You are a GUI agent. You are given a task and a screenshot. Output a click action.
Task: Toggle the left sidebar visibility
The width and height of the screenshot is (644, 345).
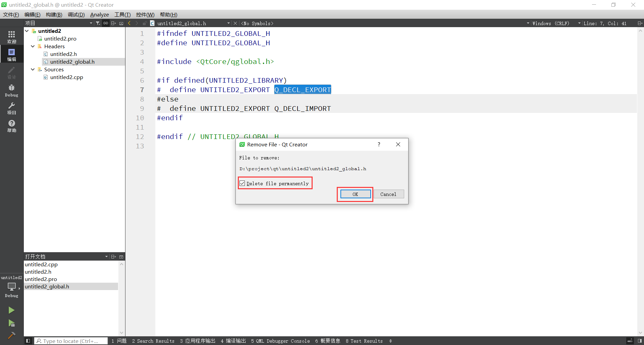point(28,341)
